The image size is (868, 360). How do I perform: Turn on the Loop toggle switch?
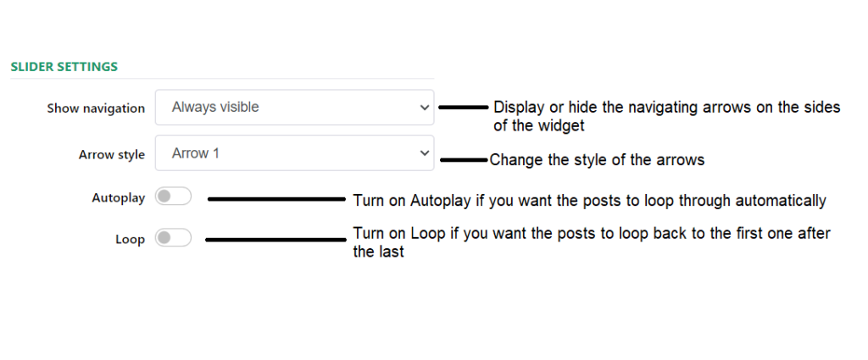174,239
